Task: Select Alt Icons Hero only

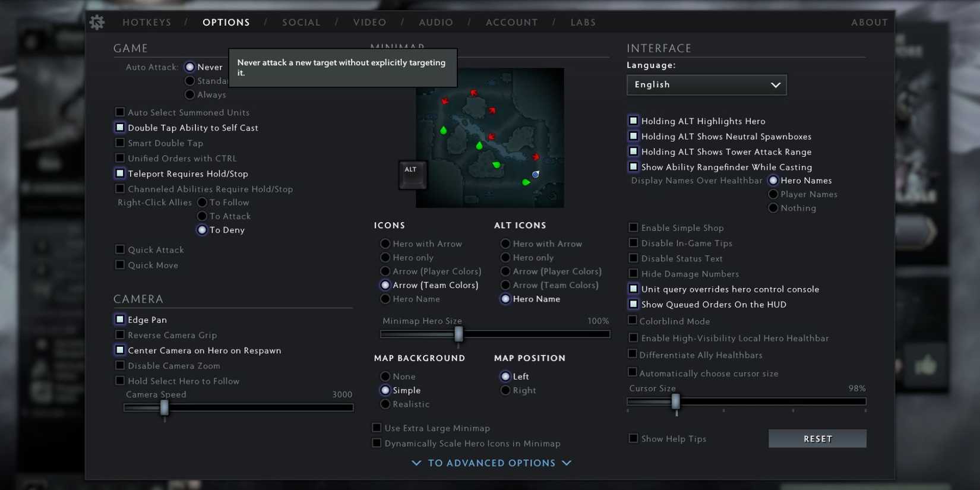Action: click(505, 257)
